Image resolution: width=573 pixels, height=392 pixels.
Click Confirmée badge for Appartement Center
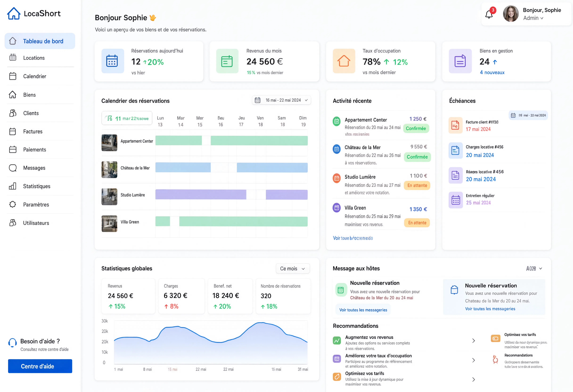416,128
